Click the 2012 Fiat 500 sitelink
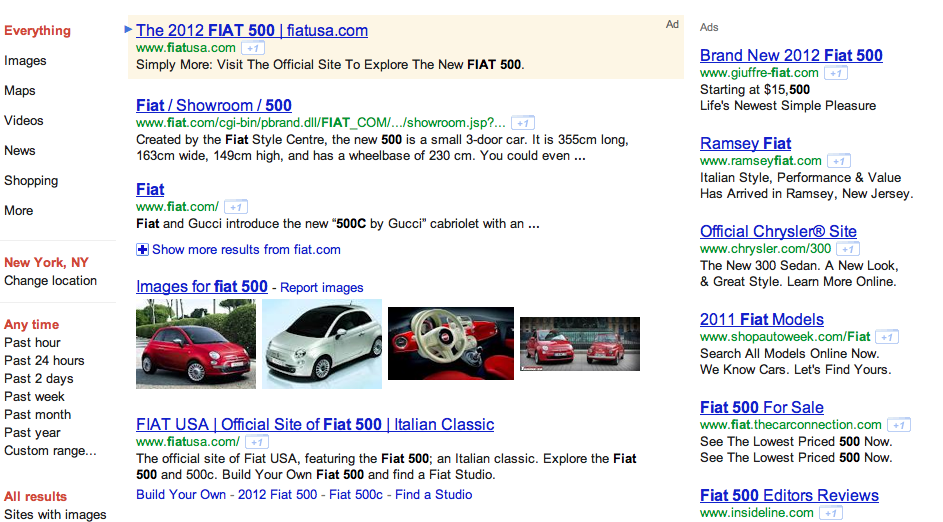943x522 pixels. 277,495
